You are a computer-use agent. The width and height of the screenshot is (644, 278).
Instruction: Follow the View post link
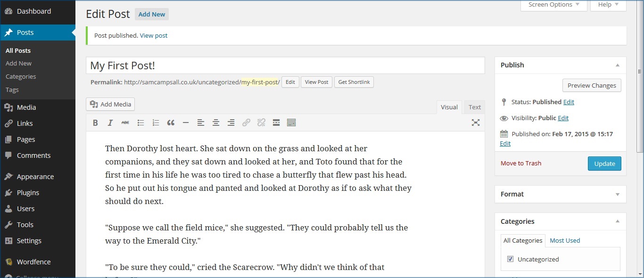point(154,35)
